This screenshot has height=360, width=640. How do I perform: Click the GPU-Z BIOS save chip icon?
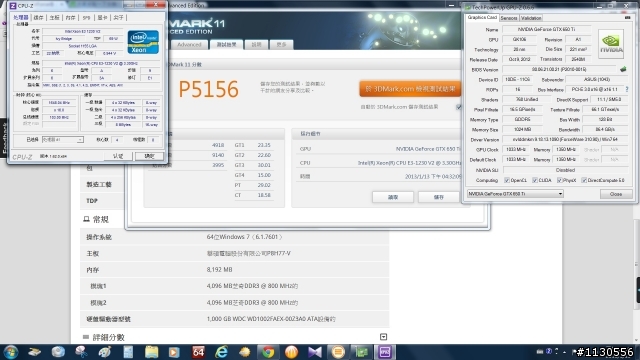(623, 69)
